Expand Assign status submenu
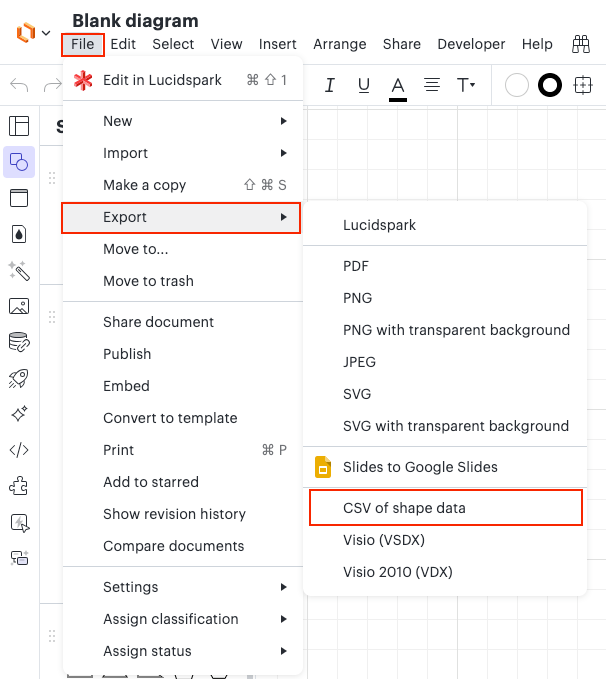Screen dimensions: 606x679 click(182, 652)
